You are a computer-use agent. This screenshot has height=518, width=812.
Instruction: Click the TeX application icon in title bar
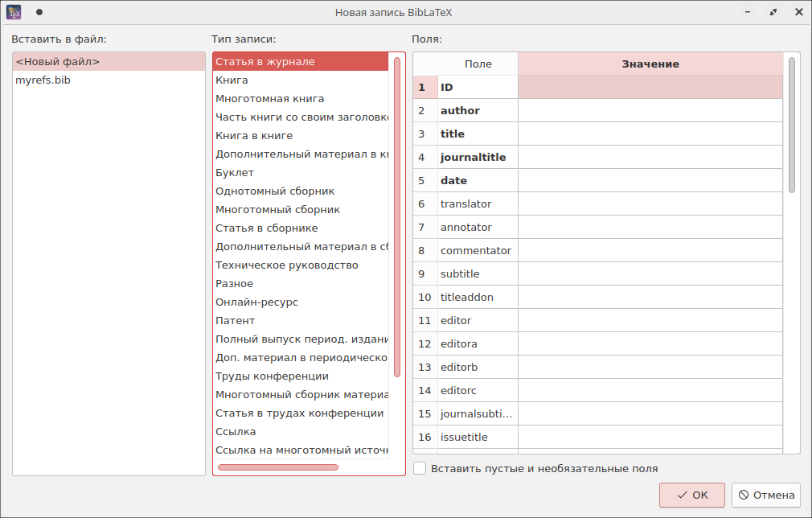(14, 12)
